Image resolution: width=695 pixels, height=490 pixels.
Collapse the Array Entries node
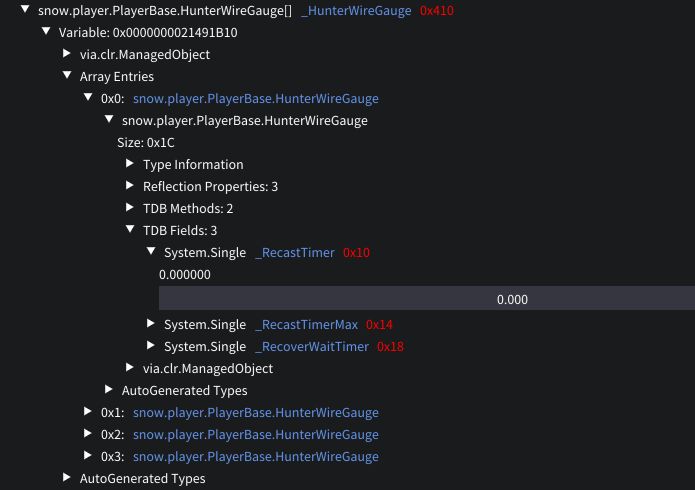pos(67,76)
